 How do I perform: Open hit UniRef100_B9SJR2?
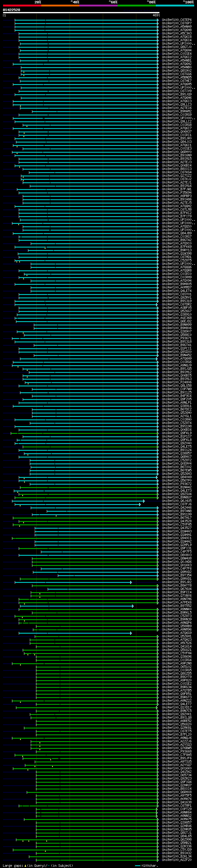[x=177, y=582]
